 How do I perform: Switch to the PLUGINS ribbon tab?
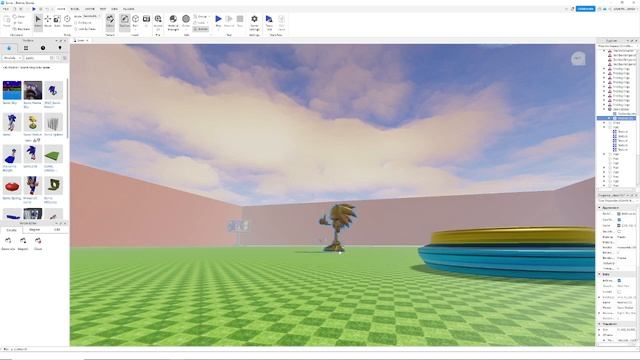129,9
